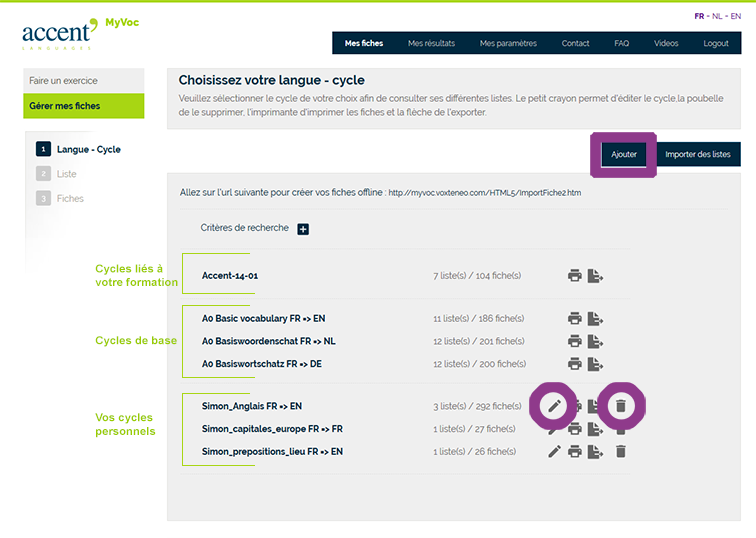Open cycle A0 Basic vocabulary FR => EN
Screen dimensions: 756x538
pyautogui.click(x=263, y=319)
